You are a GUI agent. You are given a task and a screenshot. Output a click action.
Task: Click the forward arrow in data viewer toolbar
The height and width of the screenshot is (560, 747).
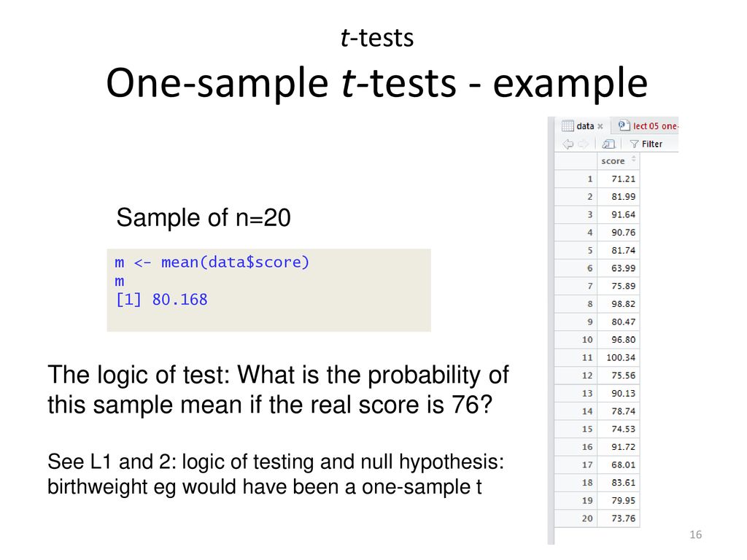583,144
